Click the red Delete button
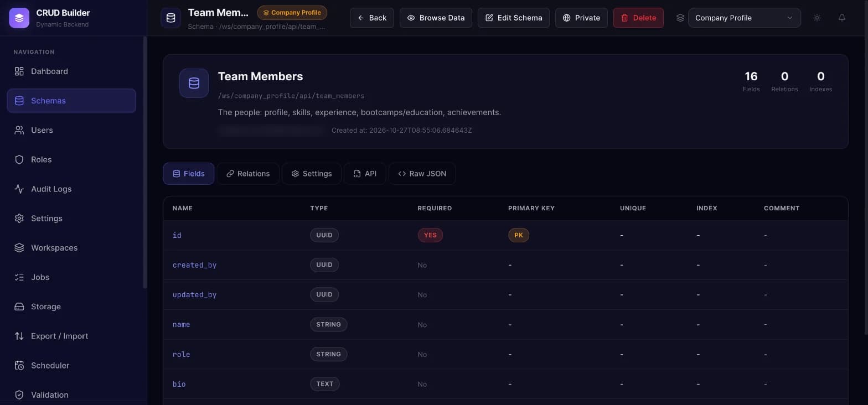868x405 pixels. 638,18
